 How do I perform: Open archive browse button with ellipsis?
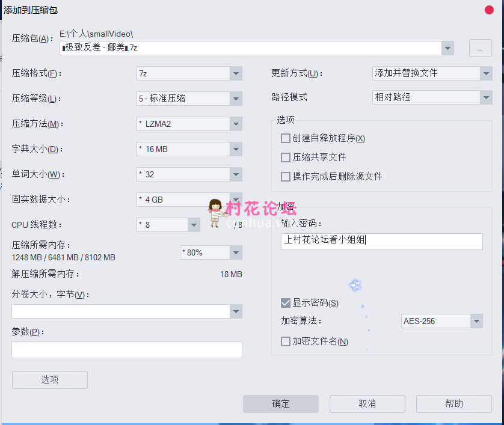tap(480, 49)
